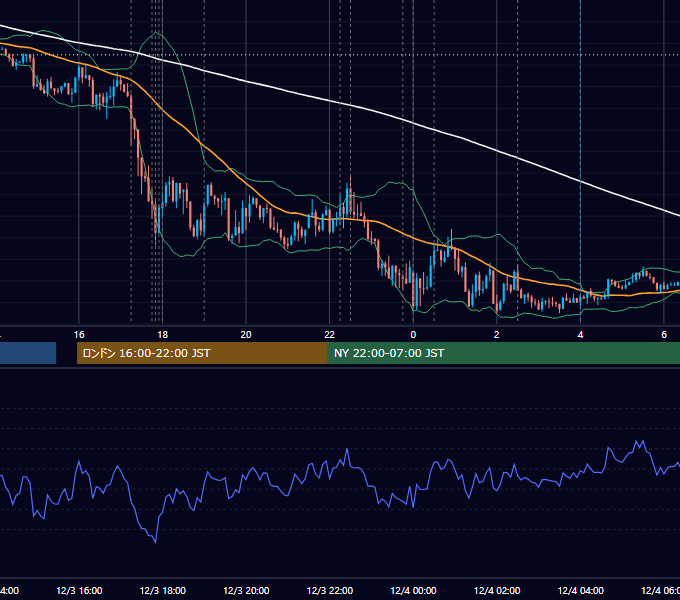The height and width of the screenshot is (600, 680).
Task: Click the 12/3 20:00 label on the bottom axis
Action: pyautogui.click(x=246, y=590)
